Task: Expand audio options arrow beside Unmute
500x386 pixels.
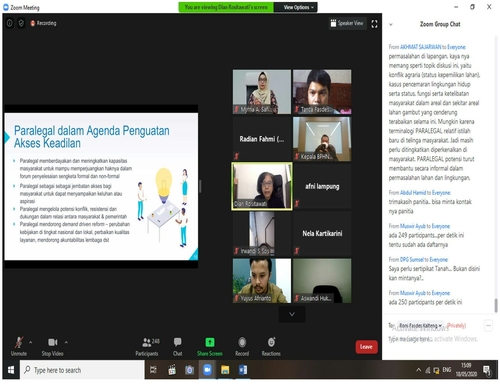Action: pyautogui.click(x=31, y=342)
